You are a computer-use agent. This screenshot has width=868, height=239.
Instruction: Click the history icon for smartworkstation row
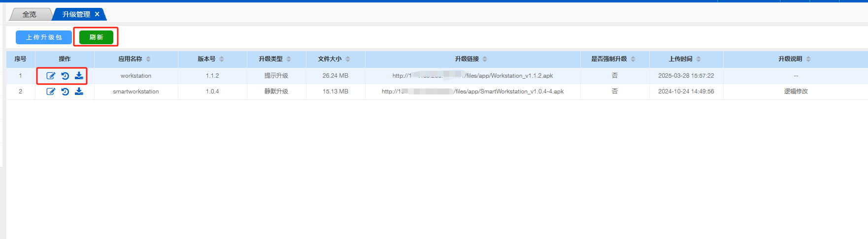pyautogui.click(x=65, y=91)
